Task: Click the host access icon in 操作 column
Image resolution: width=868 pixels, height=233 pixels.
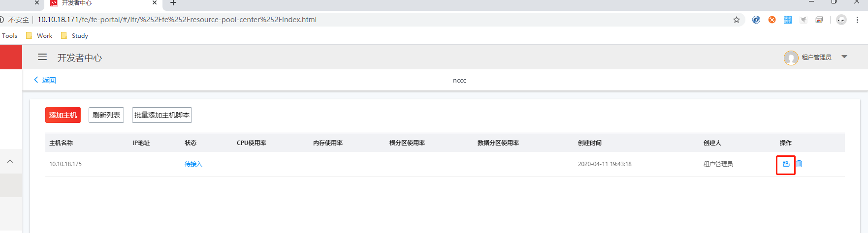Action: click(786, 164)
